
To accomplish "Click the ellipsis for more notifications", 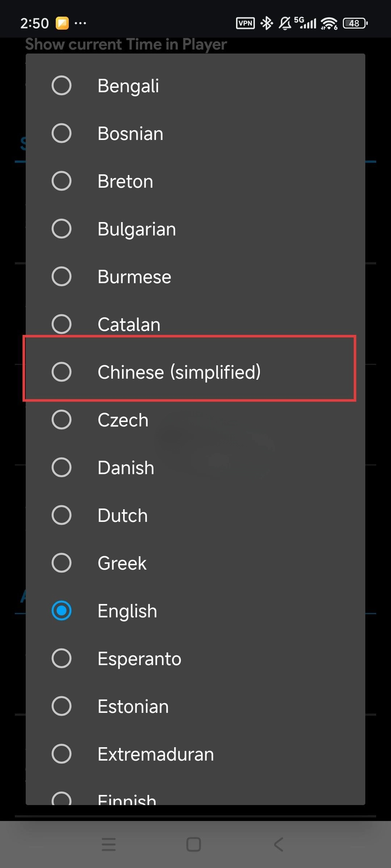I will [80, 24].
